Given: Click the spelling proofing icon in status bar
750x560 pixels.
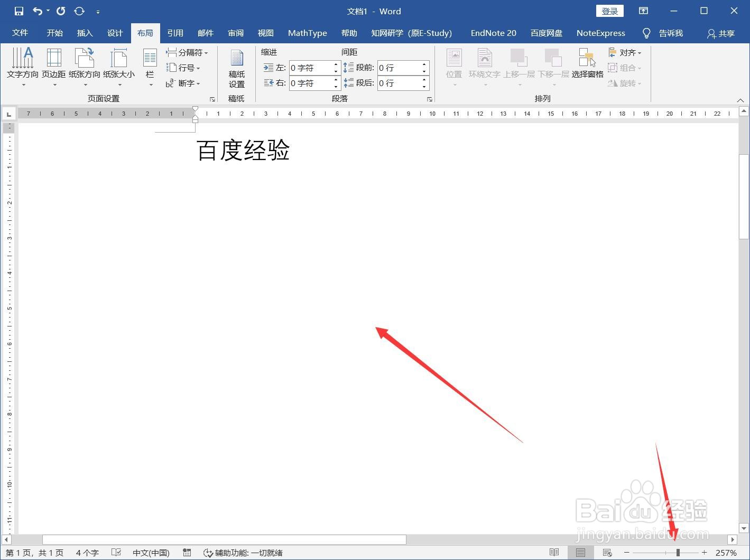Looking at the screenshot, I should (x=116, y=553).
